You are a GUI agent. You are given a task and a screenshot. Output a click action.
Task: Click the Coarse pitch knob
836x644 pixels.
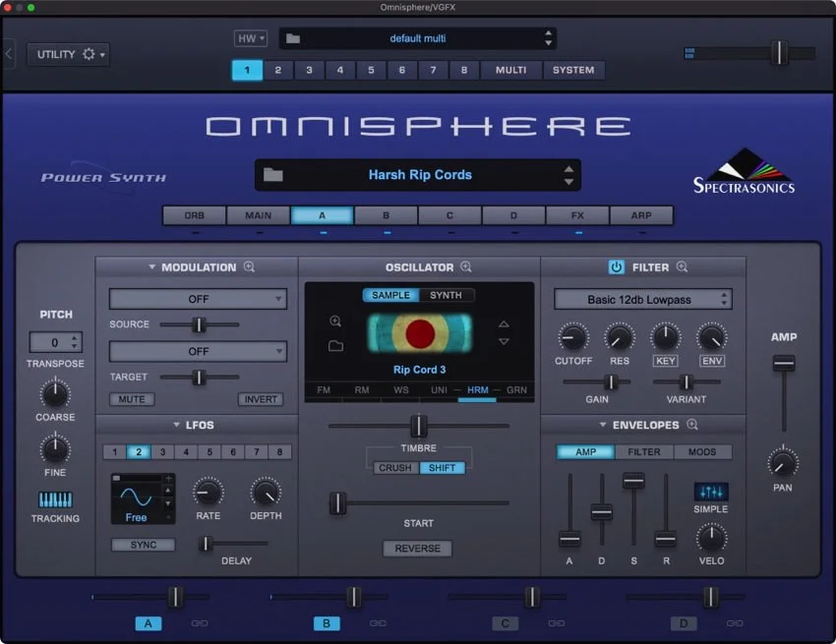[x=55, y=394]
